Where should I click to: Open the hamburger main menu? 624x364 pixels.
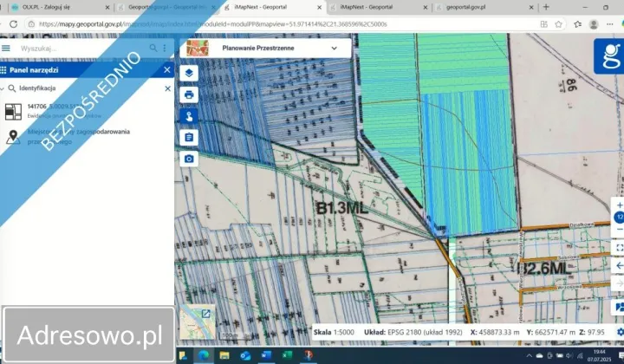tap(7, 49)
